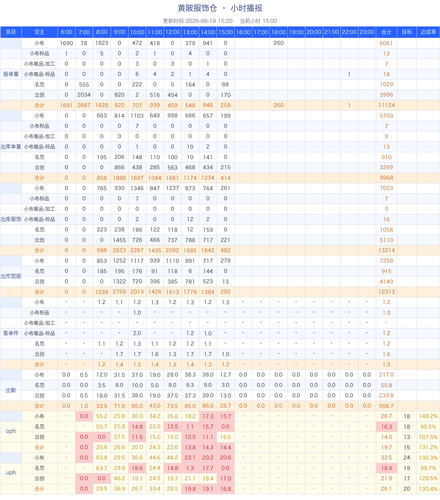Click the total cell 3996
The width and height of the screenshot is (440, 500).
coord(386,95)
